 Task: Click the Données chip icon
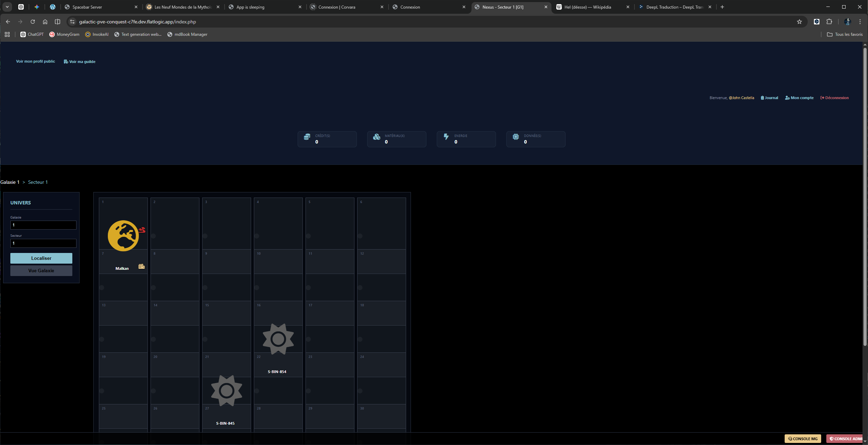coord(516,137)
